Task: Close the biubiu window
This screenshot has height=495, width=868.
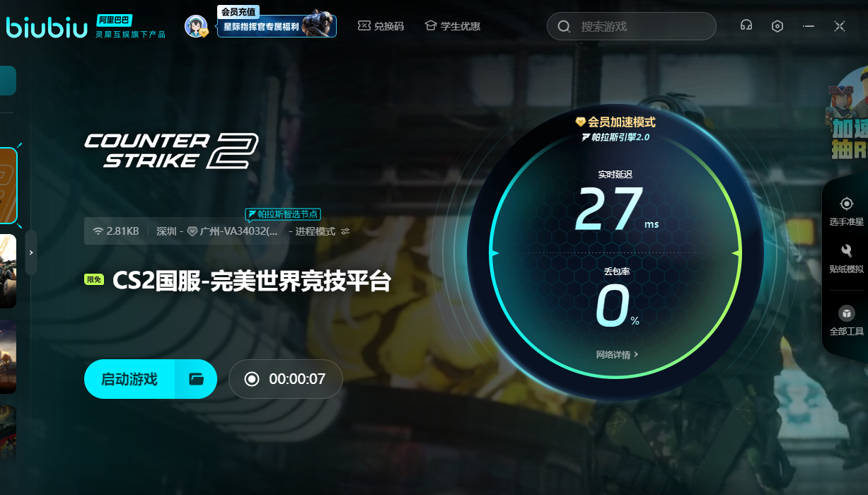Action: pos(840,26)
